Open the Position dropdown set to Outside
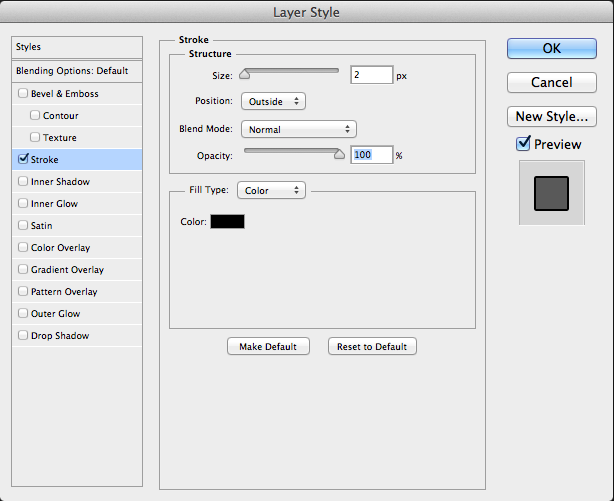The width and height of the screenshot is (614, 501). point(273,101)
